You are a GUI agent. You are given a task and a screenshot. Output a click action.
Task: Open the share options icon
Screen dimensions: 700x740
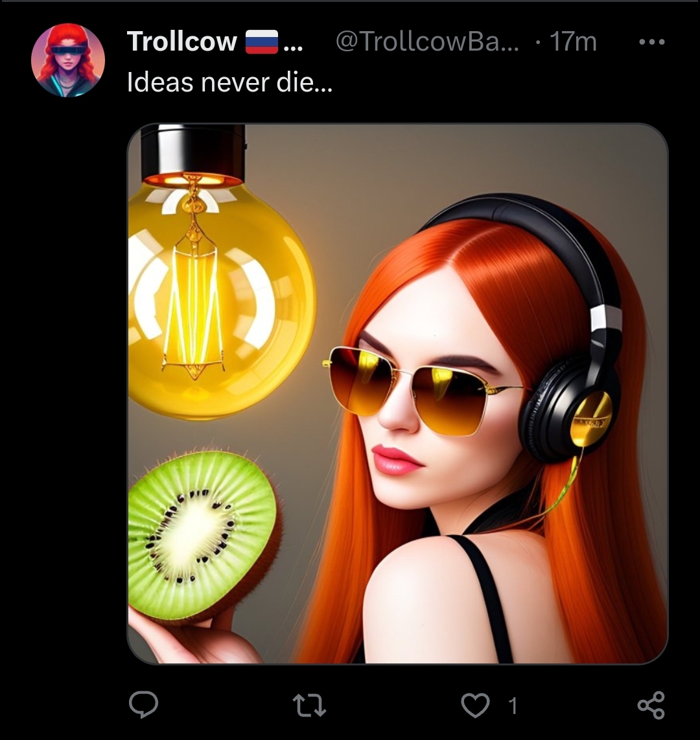(651, 705)
